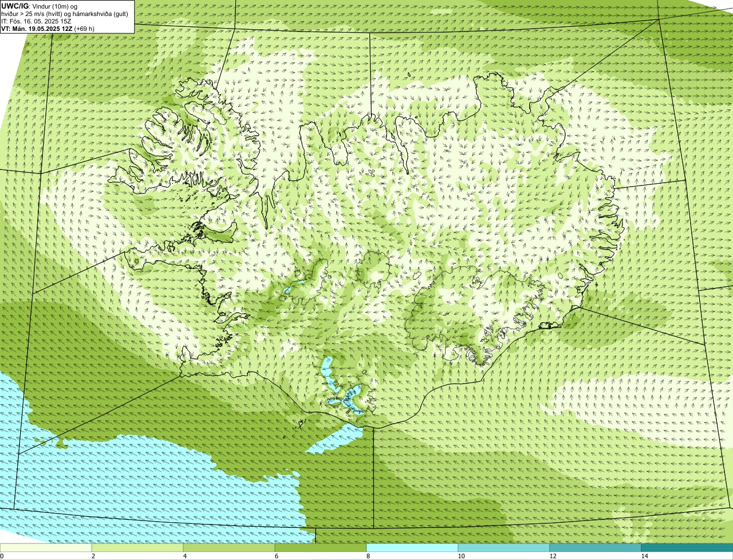Screen dimensions: 733x560
Task: Click the scale label '4'
Action: 185,556
